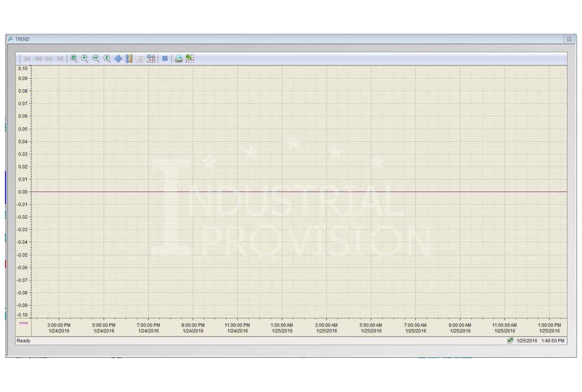
Task: Click the green arrow chart refresh icon
Action: point(190,59)
